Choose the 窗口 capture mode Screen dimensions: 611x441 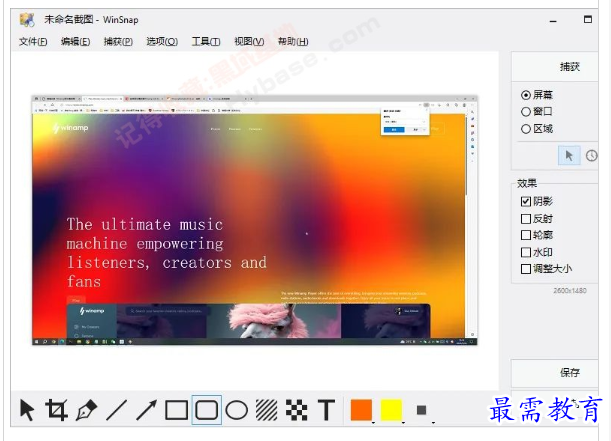click(x=537, y=112)
